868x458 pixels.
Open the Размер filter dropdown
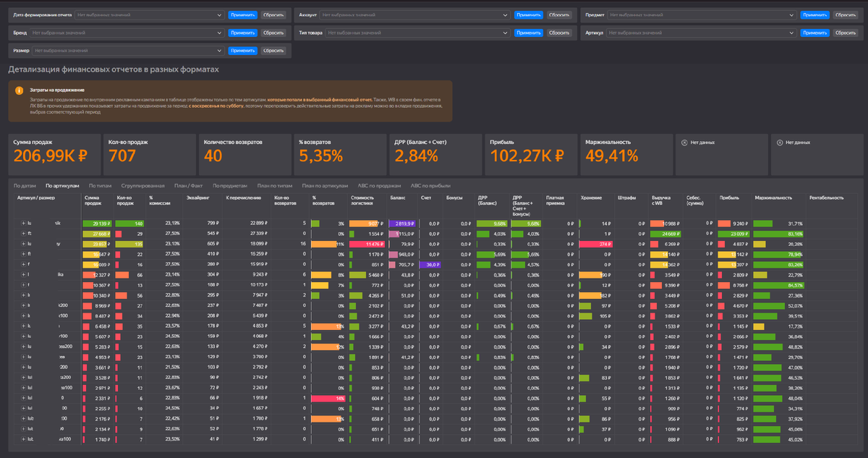(129, 51)
